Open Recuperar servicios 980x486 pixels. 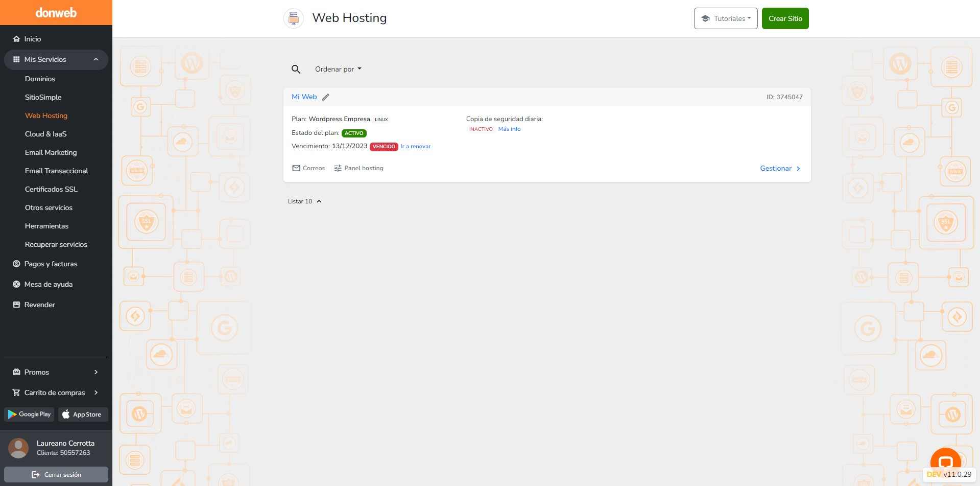[56, 244]
